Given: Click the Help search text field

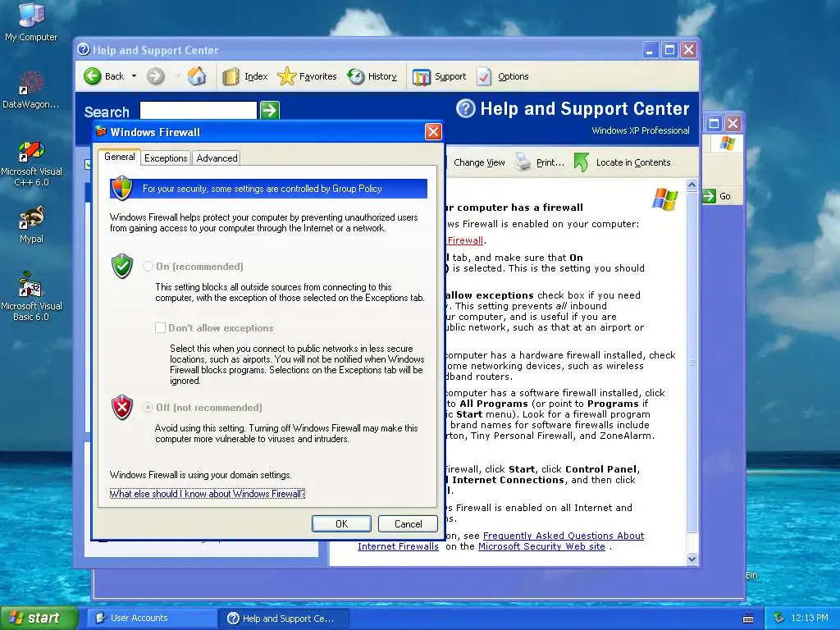Looking at the screenshot, I should (x=199, y=111).
